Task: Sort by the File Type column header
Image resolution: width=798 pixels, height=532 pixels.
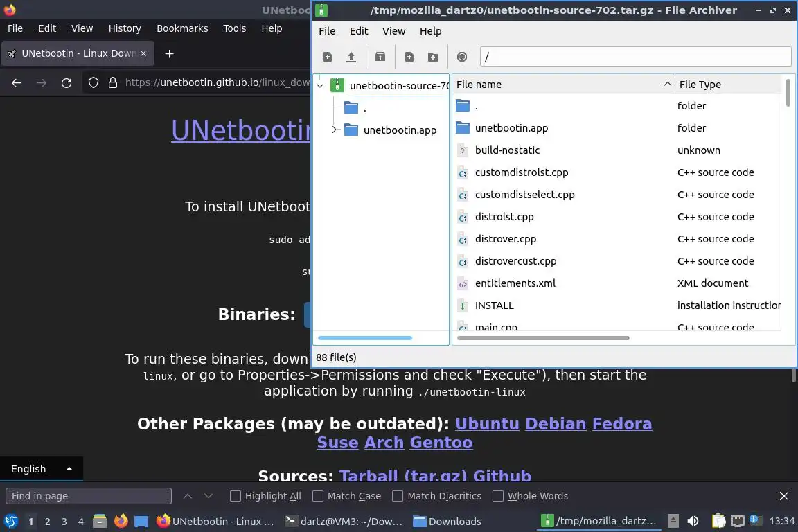Action: pos(728,85)
